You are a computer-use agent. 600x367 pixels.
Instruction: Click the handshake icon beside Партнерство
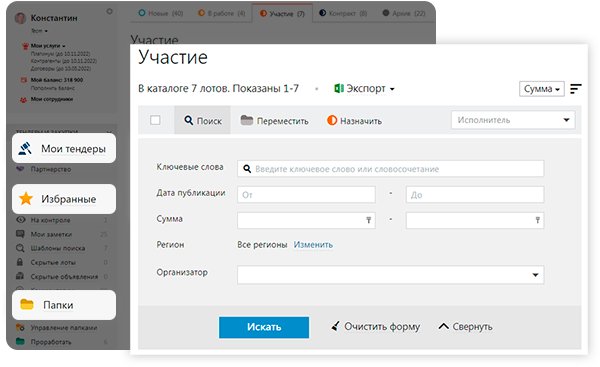click(21, 169)
